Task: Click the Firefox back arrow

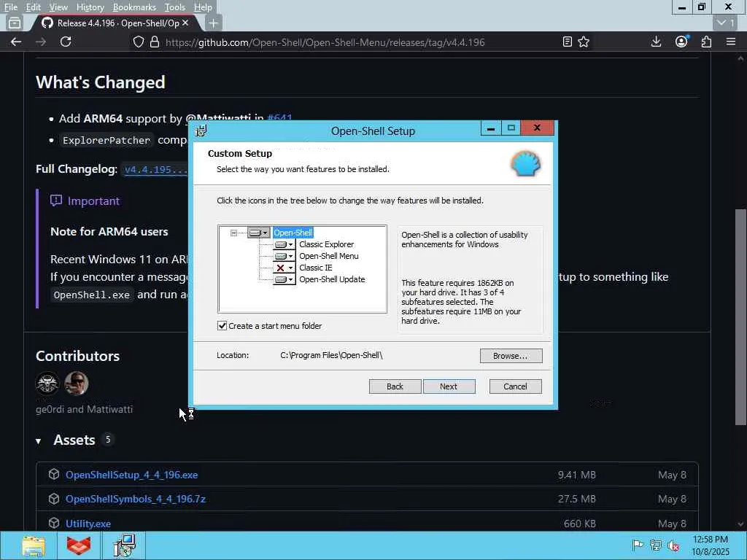Action: (x=16, y=42)
